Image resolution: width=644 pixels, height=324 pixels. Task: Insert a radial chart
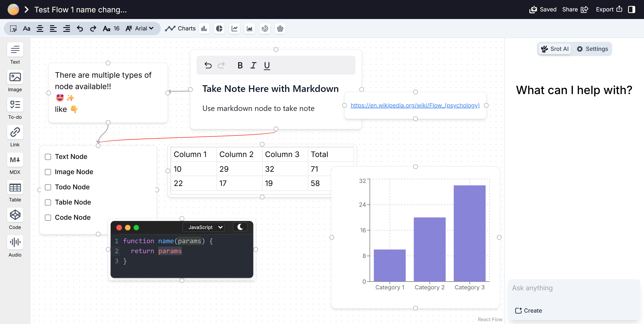coord(265,29)
